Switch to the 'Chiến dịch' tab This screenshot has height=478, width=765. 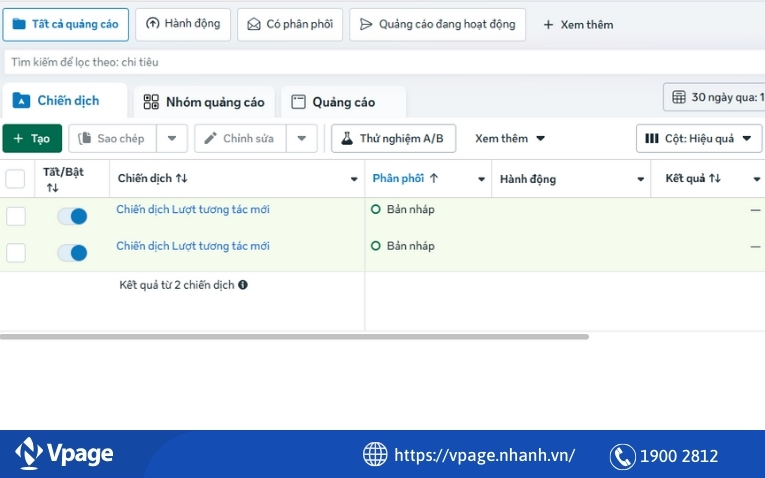coord(64,101)
